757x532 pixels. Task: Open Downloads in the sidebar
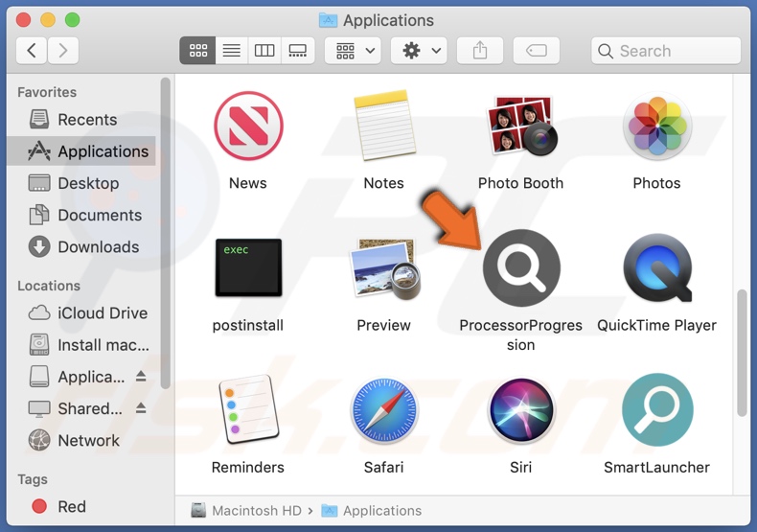tap(81, 246)
